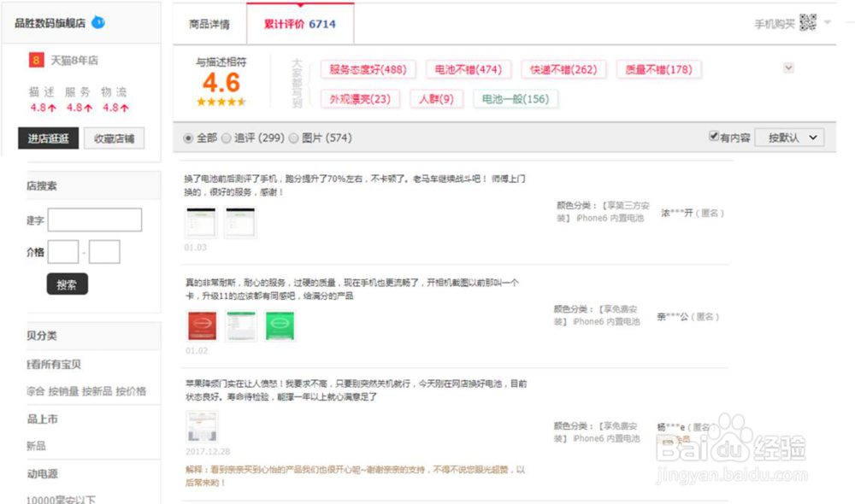Image resolution: width=855 pixels, height=504 pixels.
Task: Open the white middle thumbnail in second review
Action: tap(241, 325)
